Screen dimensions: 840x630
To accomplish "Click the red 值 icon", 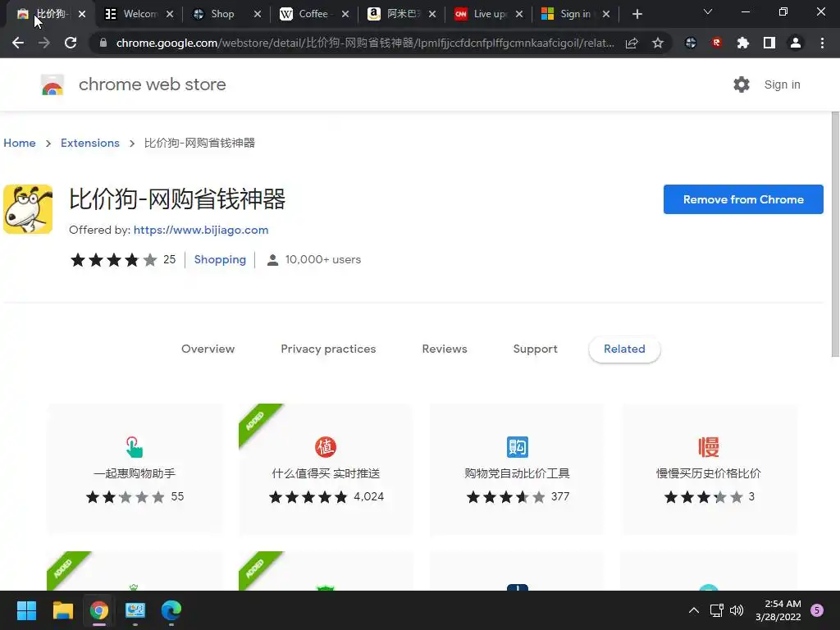I will (x=326, y=447).
